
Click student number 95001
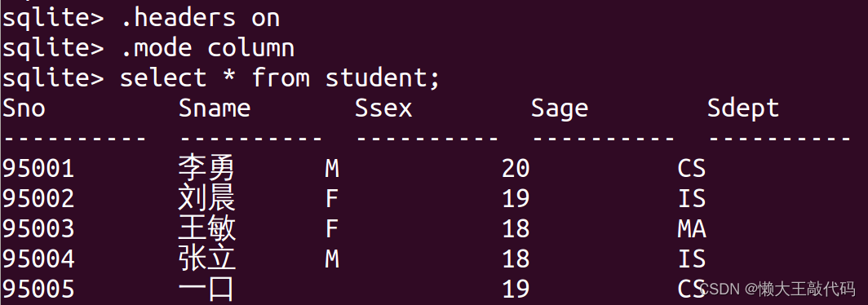38,168
